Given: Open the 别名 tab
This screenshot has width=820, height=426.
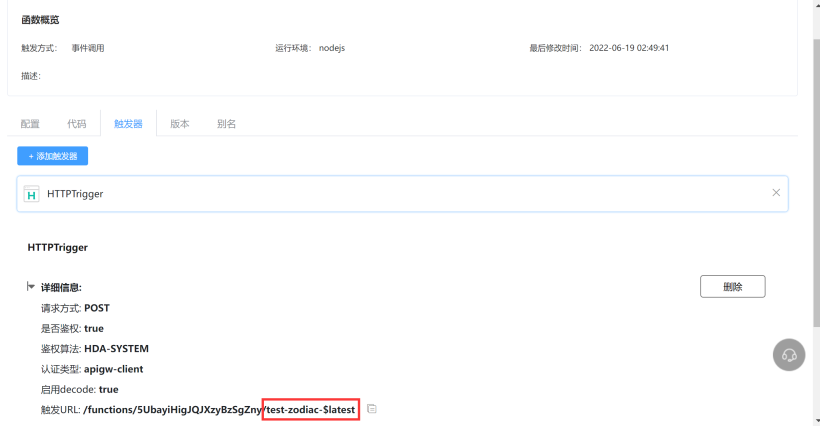Looking at the screenshot, I should [x=227, y=124].
